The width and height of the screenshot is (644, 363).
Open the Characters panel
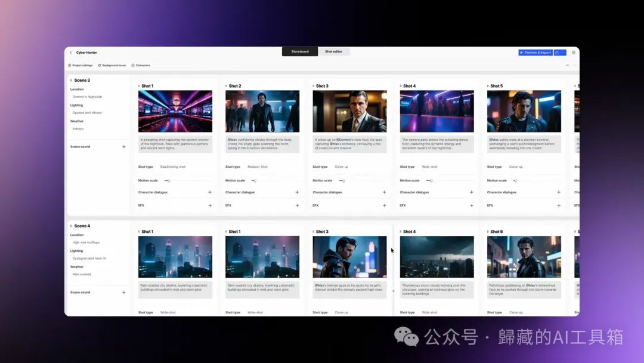coord(141,65)
